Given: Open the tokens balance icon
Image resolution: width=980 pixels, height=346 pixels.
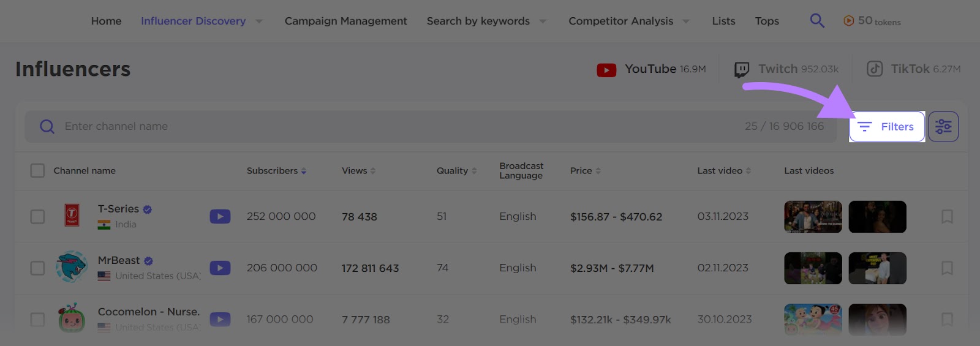Looking at the screenshot, I should click(x=848, y=21).
